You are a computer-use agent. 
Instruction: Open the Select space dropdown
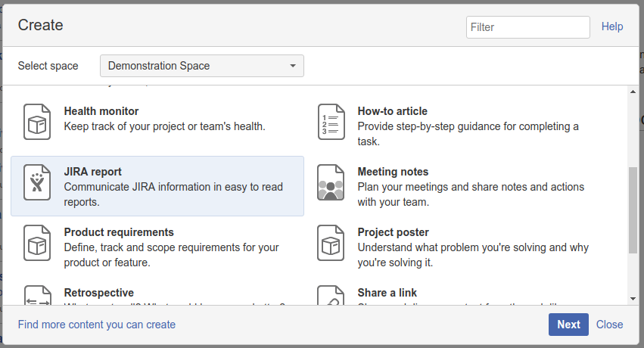(x=201, y=66)
